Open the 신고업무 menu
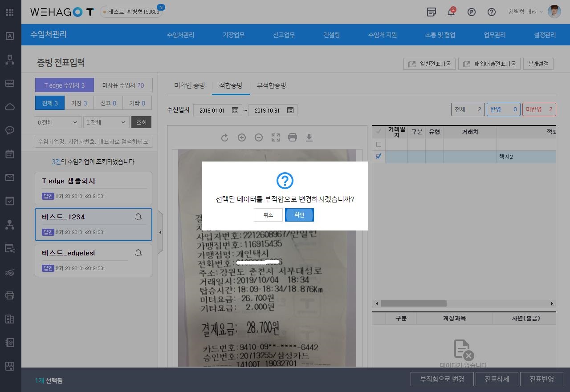570x392 pixels. [284, 35]
